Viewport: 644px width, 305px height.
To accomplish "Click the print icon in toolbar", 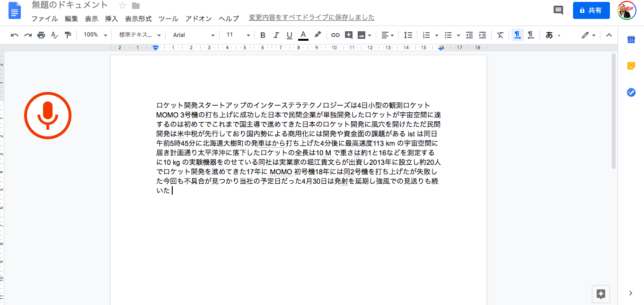I will [41, 35].
